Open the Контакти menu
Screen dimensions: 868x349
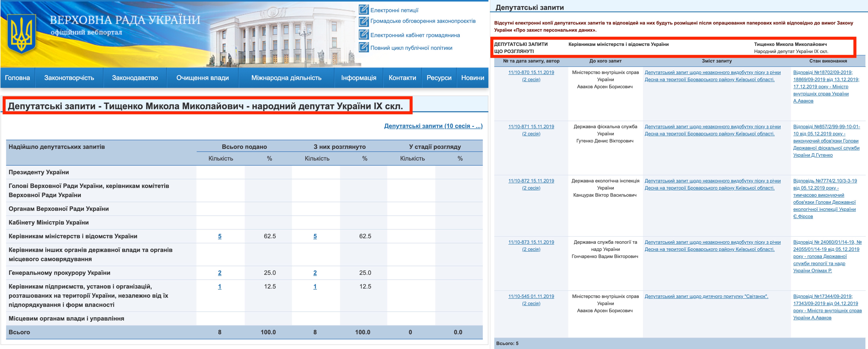[x=402, y=78]
